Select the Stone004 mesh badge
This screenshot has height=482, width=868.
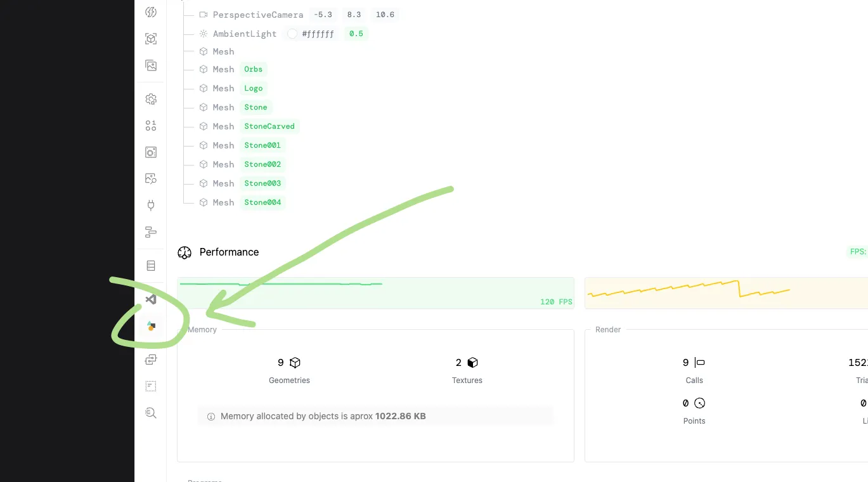(x=262, y=202)
